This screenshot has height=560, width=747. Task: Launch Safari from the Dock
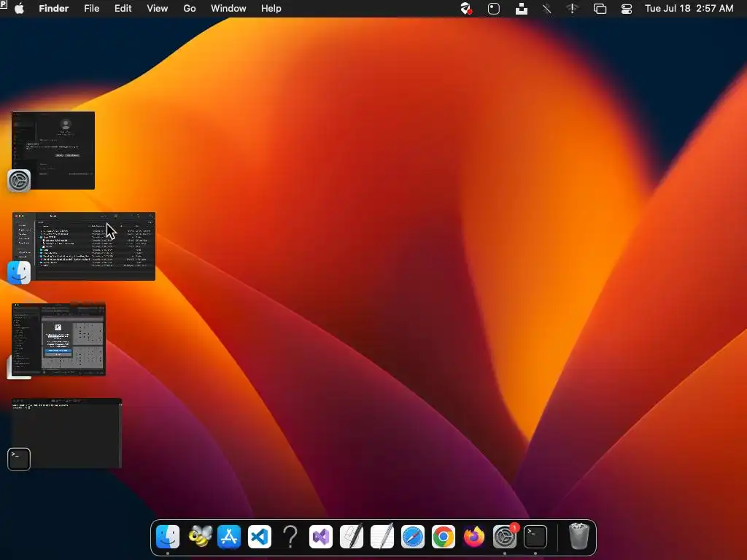click(413, 537)
